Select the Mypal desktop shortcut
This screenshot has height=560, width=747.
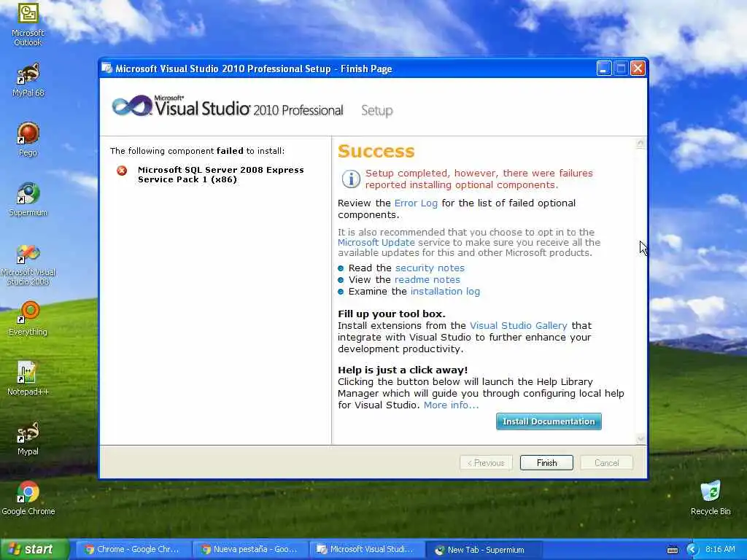click(x=28, y=438)
